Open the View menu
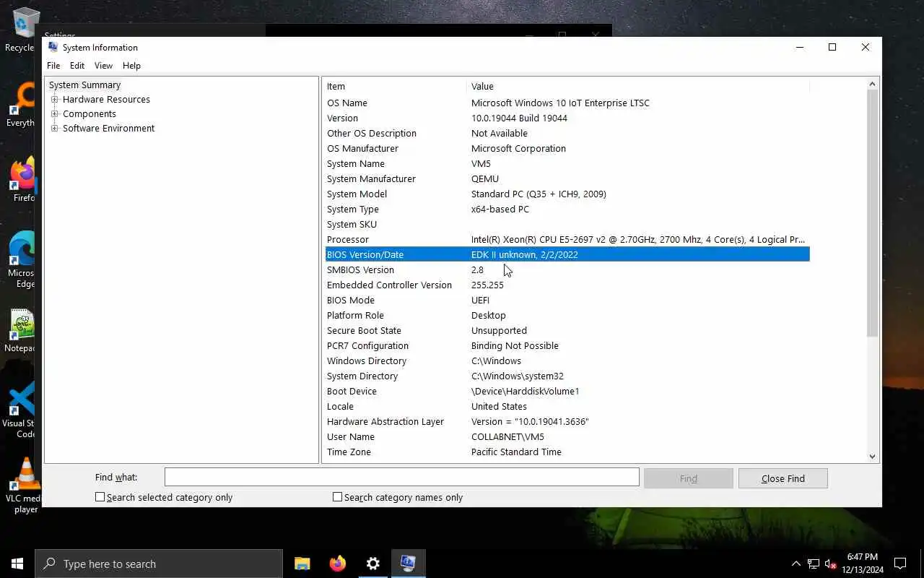 click(x=103, y=65)
